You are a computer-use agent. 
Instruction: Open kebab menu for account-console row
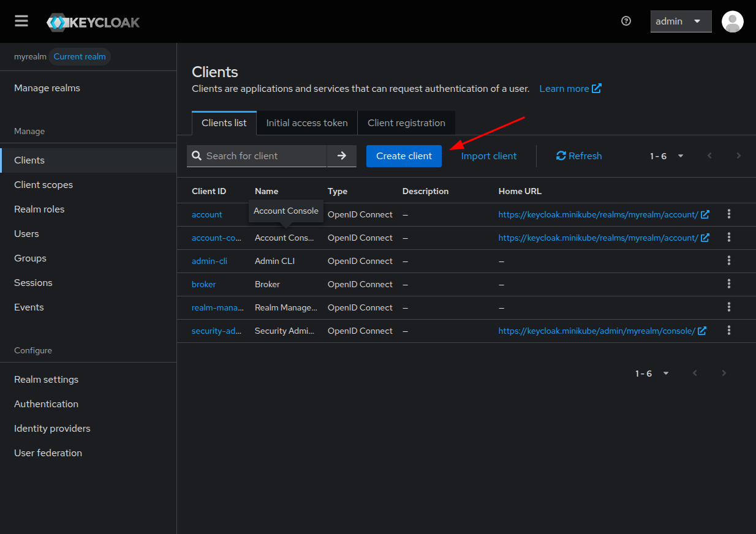[729, 237]
